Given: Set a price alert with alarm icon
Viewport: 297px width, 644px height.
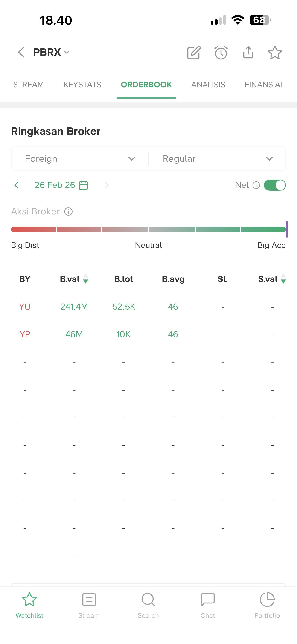Looking at the screenshot, I should tap(221, 53).
